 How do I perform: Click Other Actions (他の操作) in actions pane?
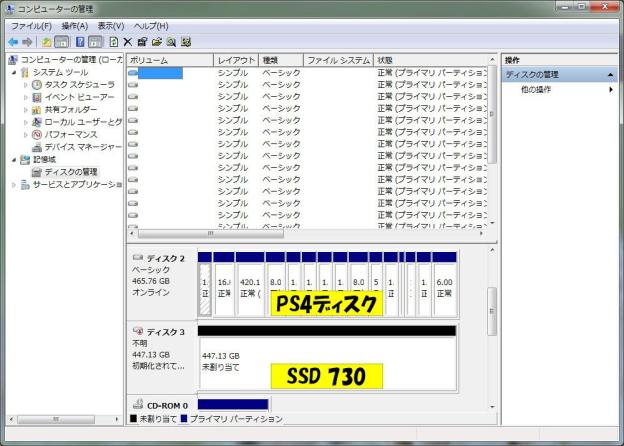[x=536, y=90]
